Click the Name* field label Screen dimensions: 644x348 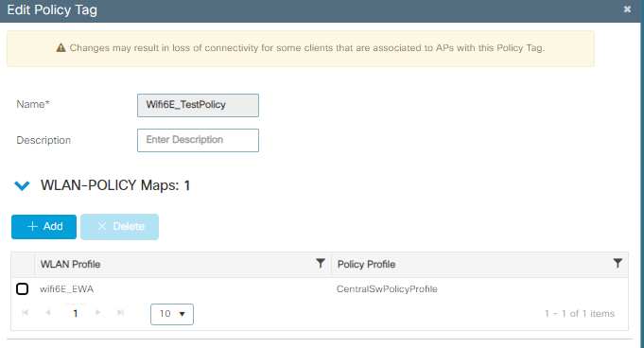click(33, 104)
